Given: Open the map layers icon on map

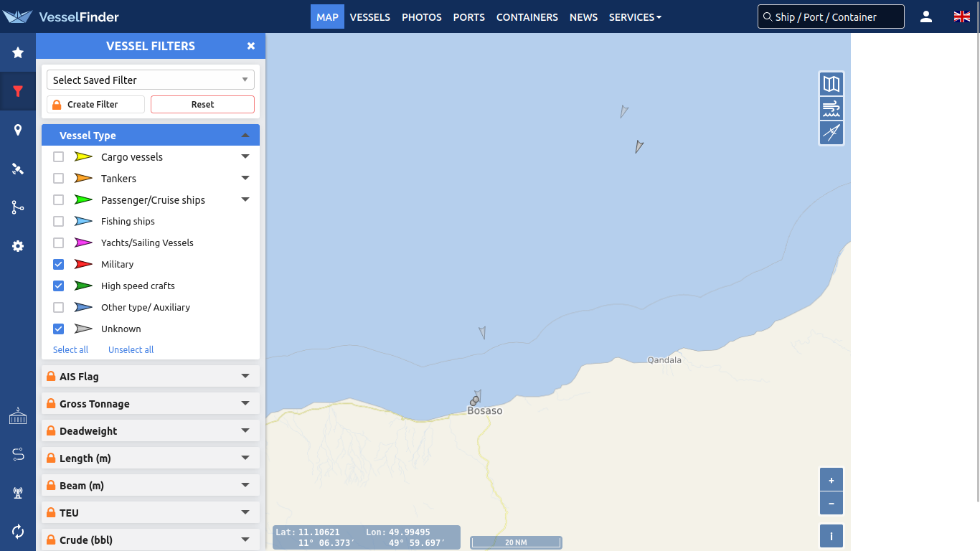Looking at the screenshot, I should tap(831, 84).
